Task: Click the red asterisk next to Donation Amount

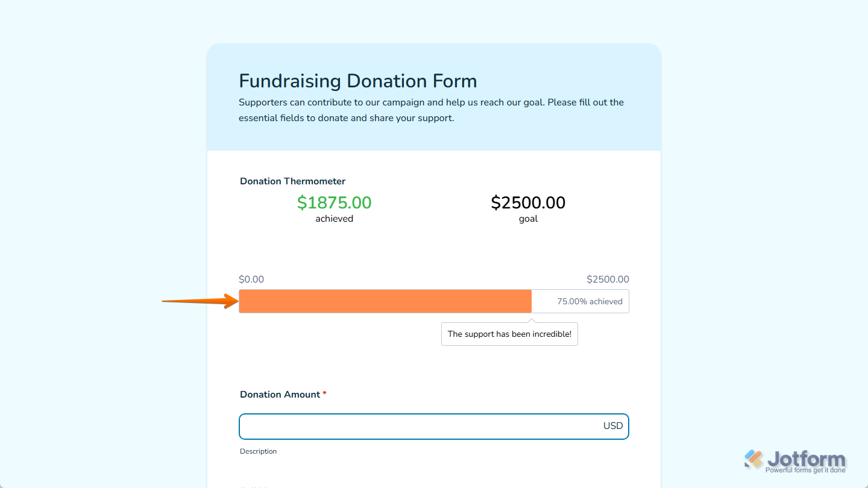Action: click(325, 394)
